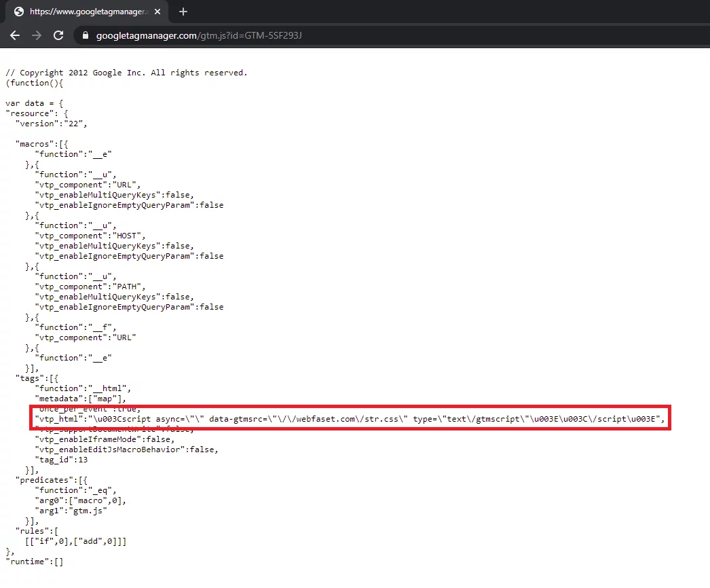Open a new tab with the plus icon

point(183,12)
